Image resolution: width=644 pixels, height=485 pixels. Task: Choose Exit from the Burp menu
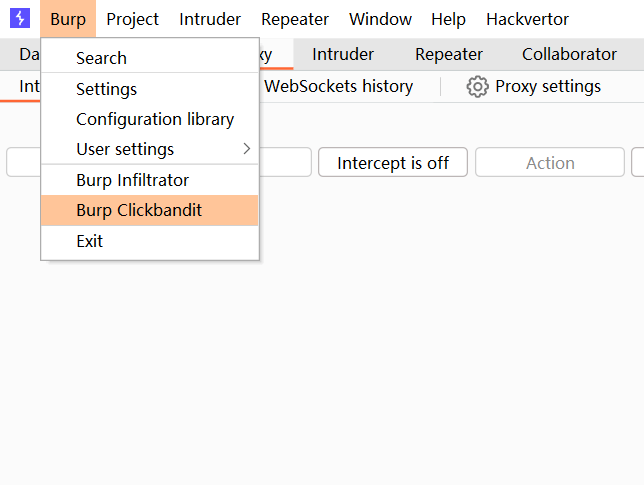90,241
